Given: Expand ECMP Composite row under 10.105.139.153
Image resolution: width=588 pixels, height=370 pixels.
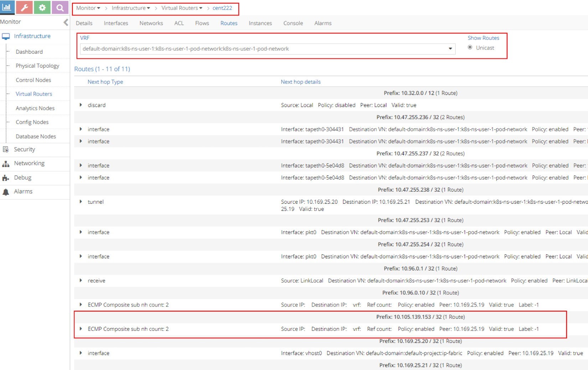Looking at the screenshot, I should point(81,329).
